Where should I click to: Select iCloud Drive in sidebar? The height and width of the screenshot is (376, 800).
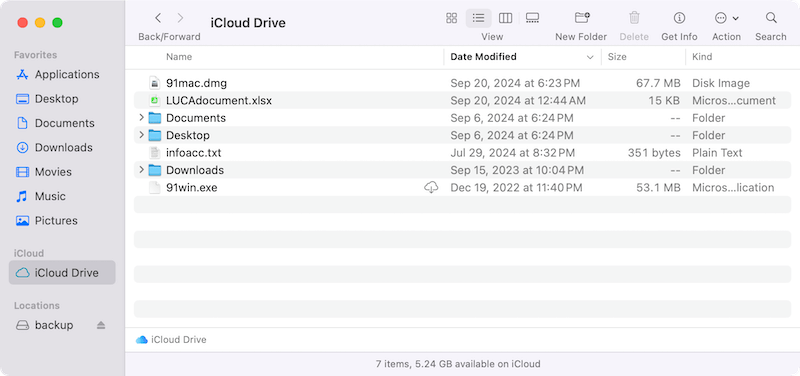click(62, 272)
